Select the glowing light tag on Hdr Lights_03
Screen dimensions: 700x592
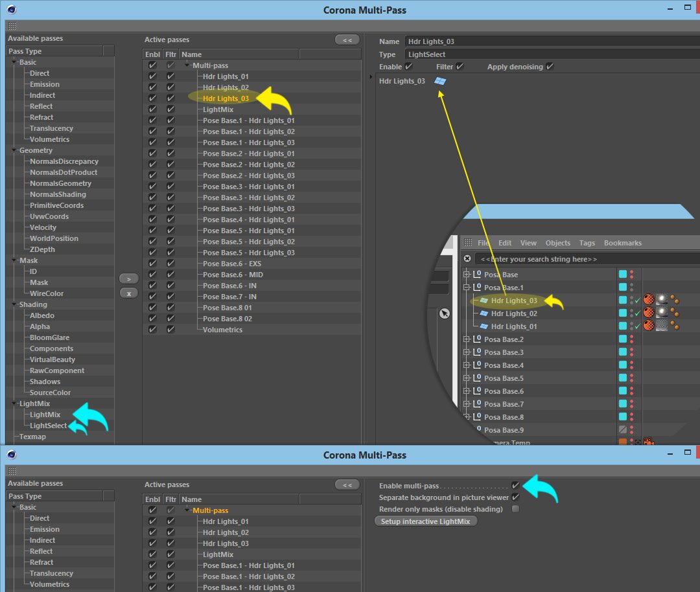coord(662,299)
